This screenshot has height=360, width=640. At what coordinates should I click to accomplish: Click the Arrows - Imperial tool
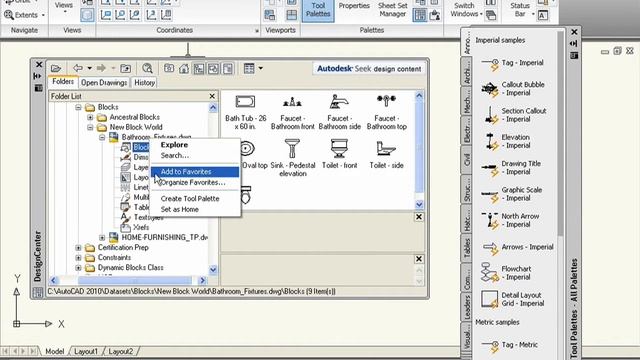click(x=518, y=247)
